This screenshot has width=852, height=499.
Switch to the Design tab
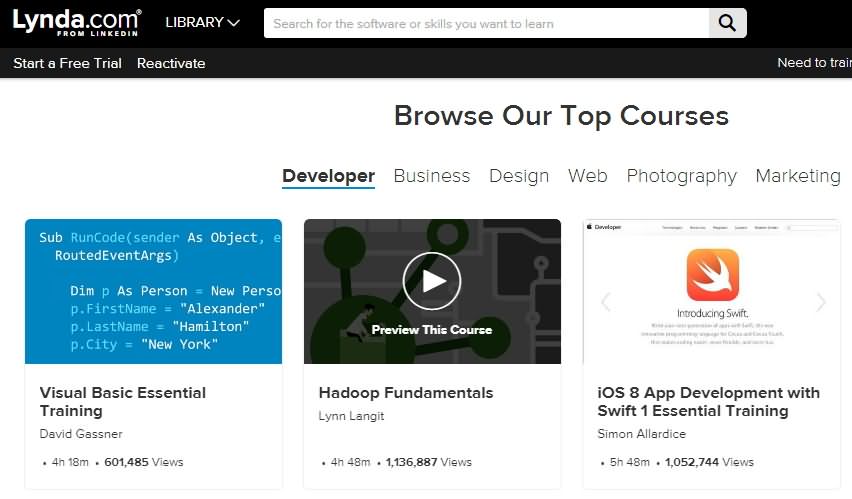tap(519, 176)
